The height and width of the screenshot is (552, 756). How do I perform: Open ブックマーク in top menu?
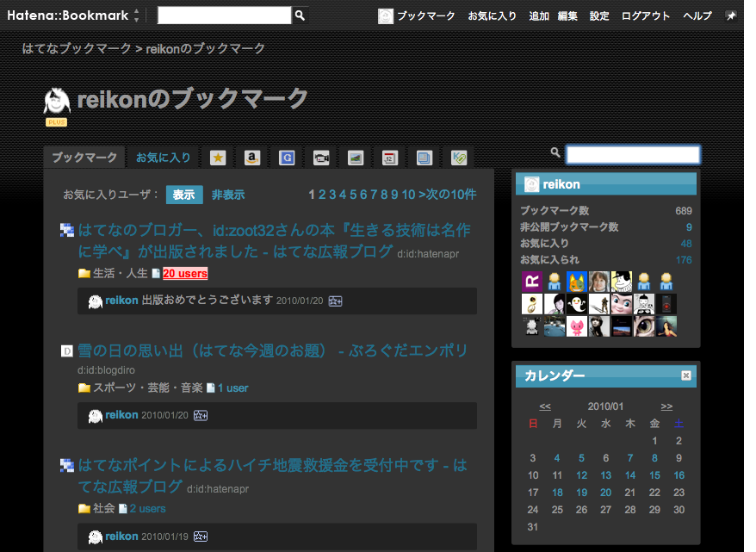click(x=426, y=16)
